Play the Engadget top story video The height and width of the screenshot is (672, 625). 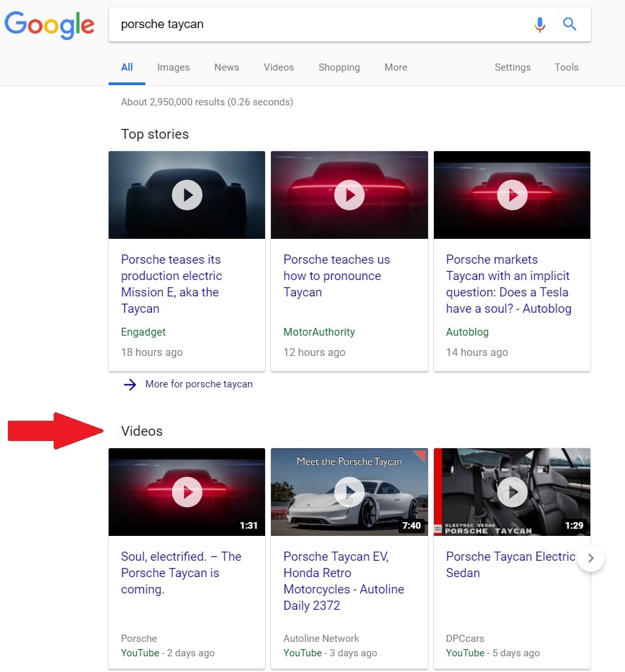[187, 195]
